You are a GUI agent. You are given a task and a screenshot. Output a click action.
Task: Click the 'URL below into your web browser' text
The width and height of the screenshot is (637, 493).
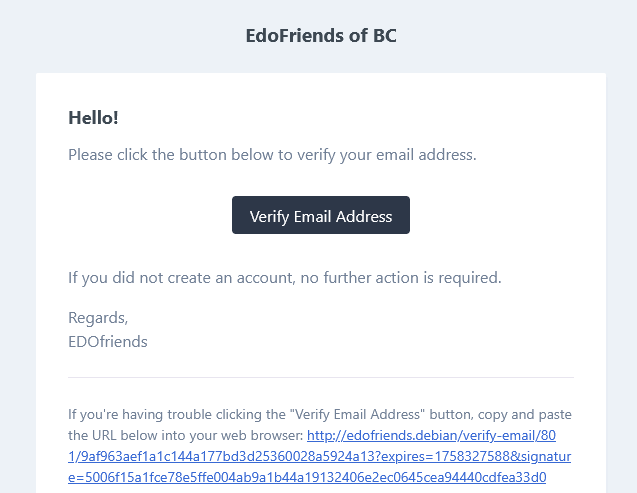tap(185, 436)
